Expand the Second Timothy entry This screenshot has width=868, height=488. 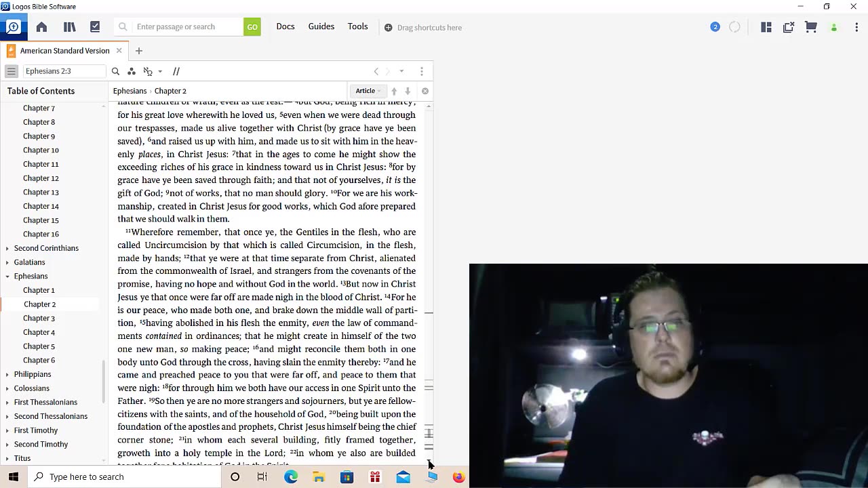coord(7,444)
